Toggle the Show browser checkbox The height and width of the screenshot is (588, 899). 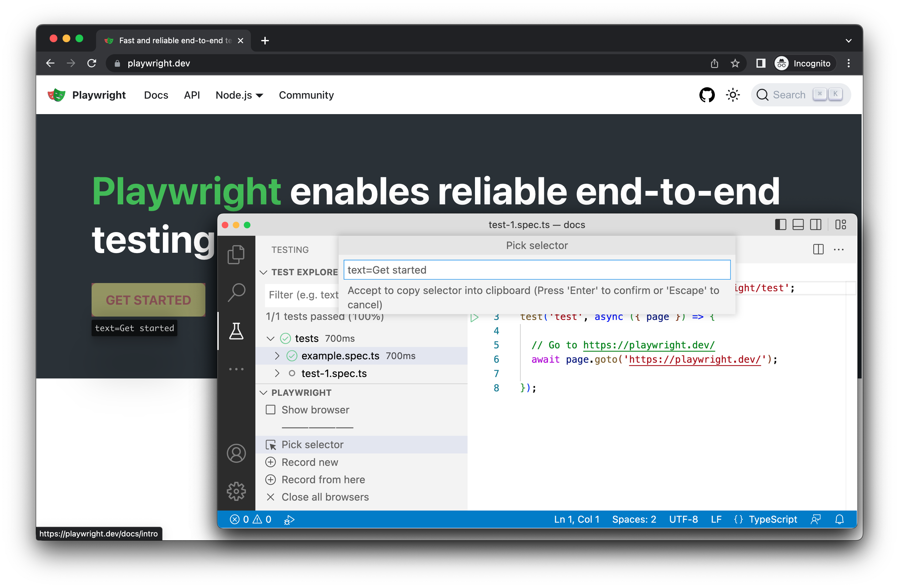pos(271,410)
